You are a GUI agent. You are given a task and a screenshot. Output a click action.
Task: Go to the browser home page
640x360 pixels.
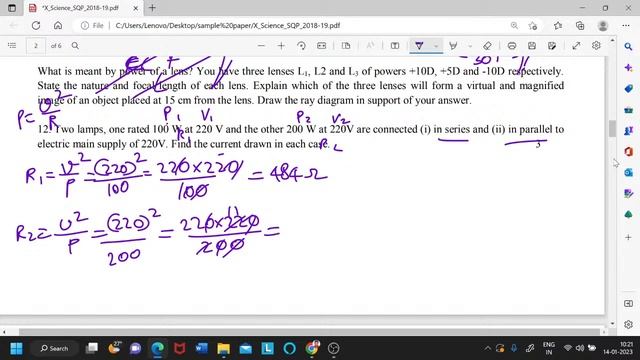58,25
